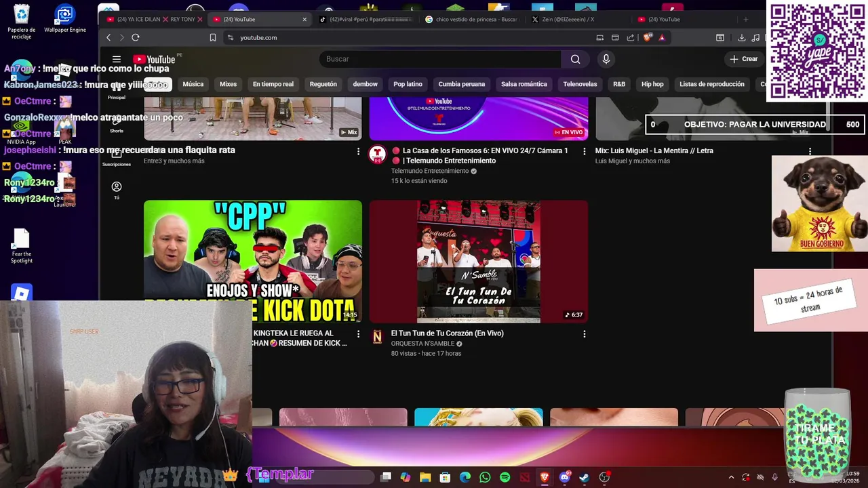
Task: Open WhatsApp from the taskbar
Action: [x=485, y=477]
